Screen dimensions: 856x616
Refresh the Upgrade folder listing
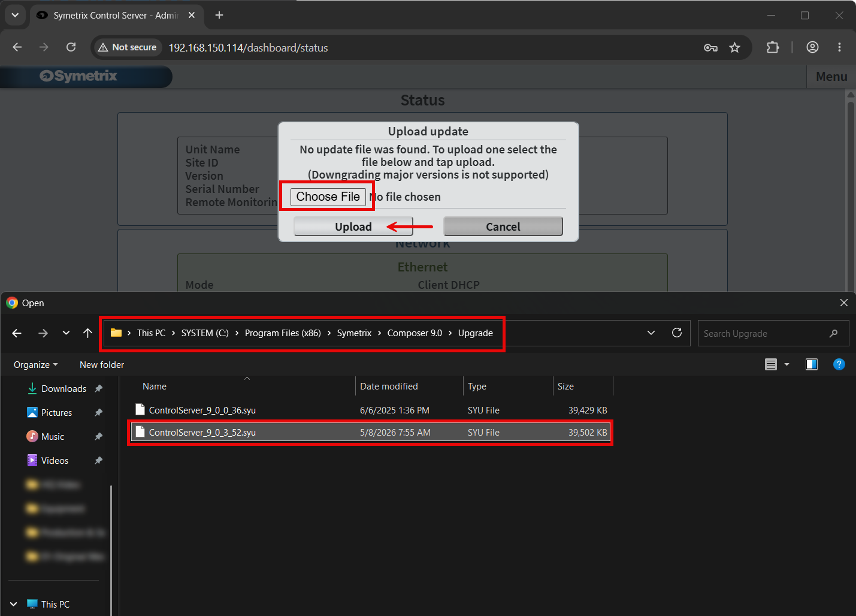(x=677, y=333)
